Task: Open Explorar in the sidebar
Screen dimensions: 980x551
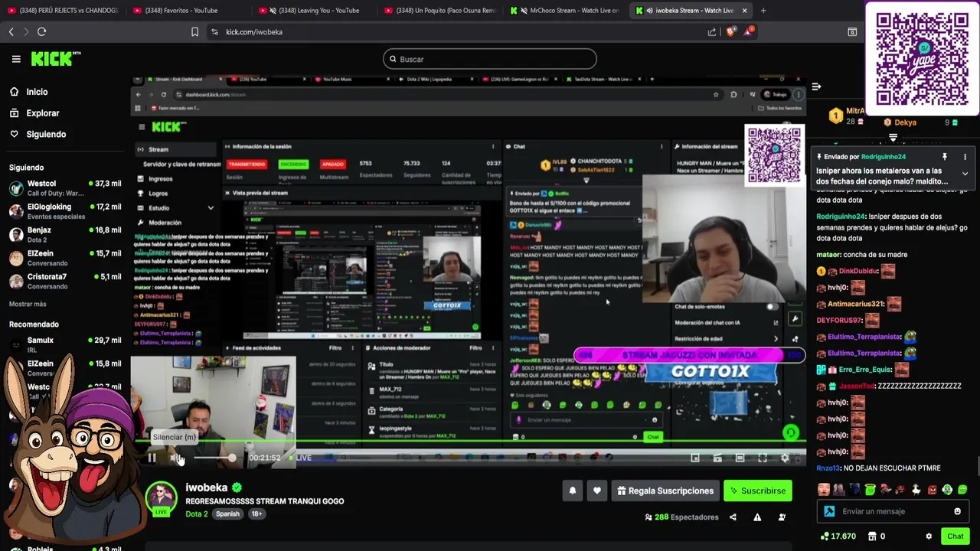Action: click(x=42, y=113)
